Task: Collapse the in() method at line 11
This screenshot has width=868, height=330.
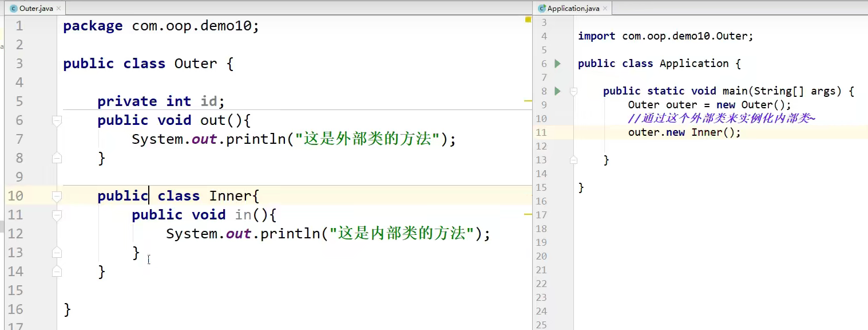Action: [56, 215]
